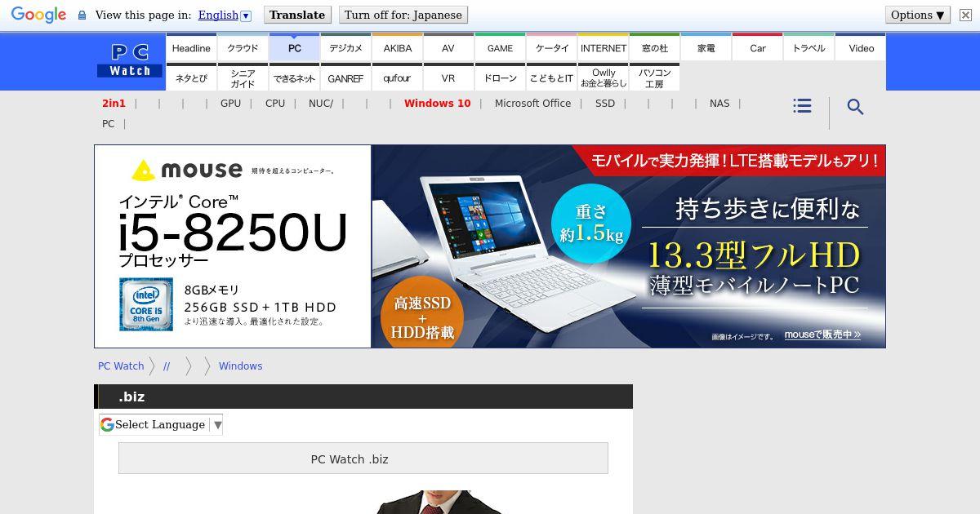
Task: Click mouseで販売中 link in banner
Action: [x=822, y=335]
